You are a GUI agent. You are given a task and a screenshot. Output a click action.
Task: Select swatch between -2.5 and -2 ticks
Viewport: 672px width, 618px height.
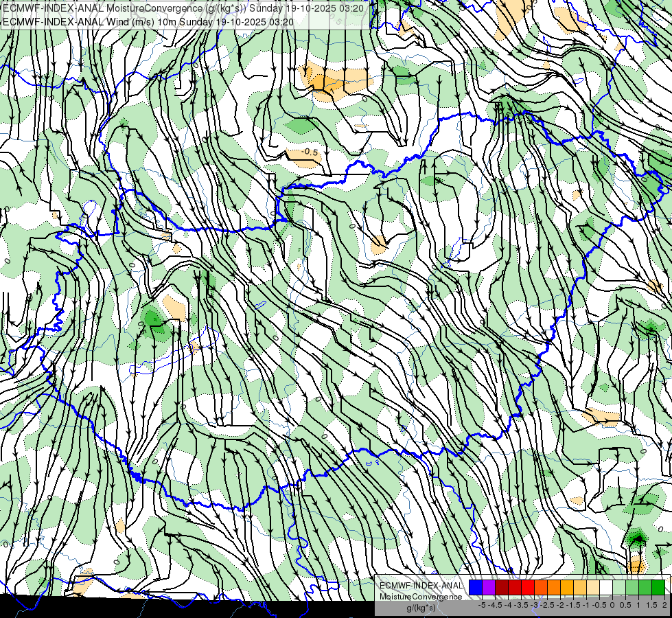[x=554, y=587]
